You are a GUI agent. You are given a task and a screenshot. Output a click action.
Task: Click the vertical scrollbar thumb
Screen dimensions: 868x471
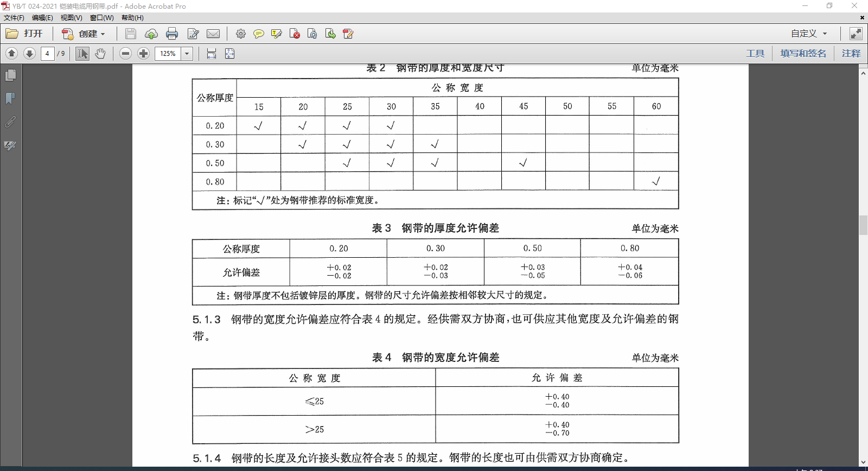click(x=863, y=225)
